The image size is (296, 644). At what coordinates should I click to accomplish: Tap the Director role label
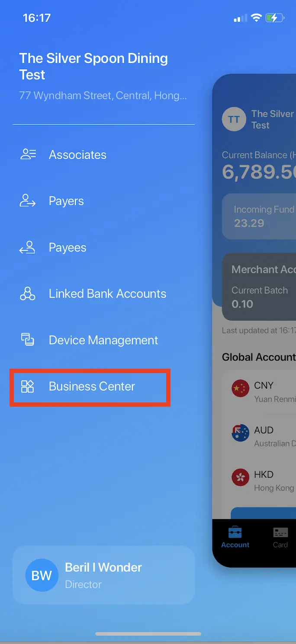pos(83,584)
